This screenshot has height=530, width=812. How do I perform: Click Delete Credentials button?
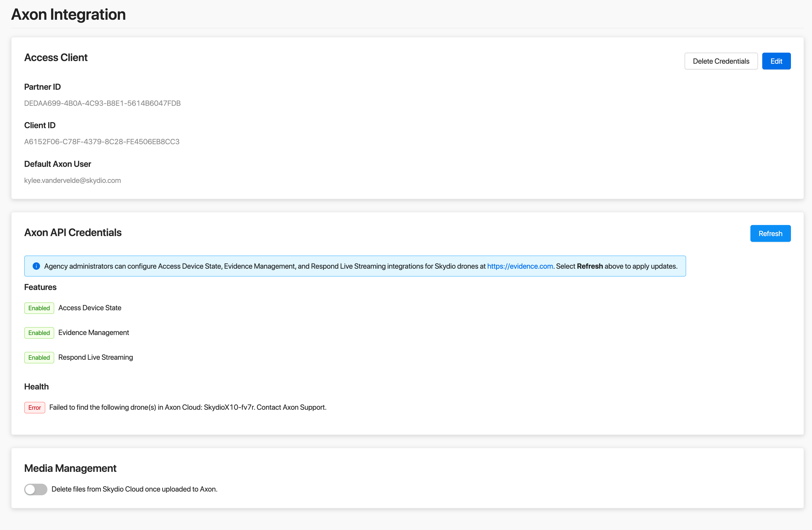(721, 61)
